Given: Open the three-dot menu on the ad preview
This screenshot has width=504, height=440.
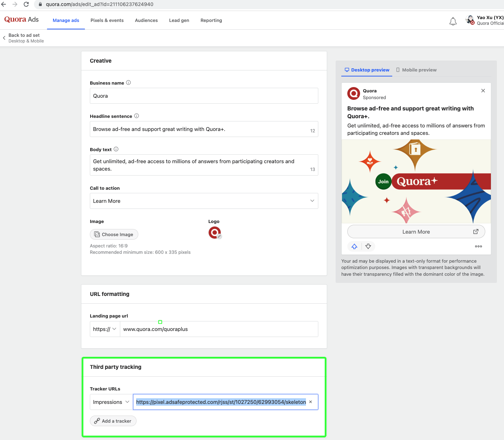Looking at the screenshot, I should 478,246.
